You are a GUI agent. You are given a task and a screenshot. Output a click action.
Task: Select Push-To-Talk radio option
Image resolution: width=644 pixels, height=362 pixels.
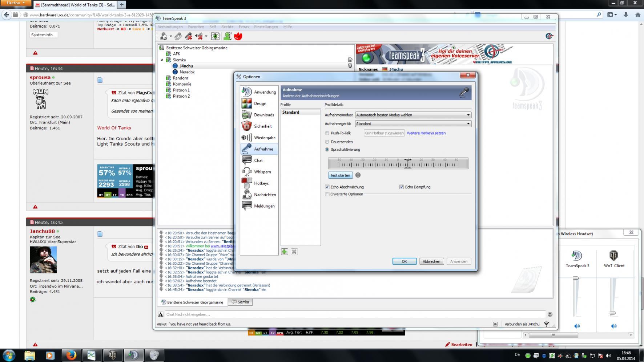pyautogui.click(x=327, y=133)
